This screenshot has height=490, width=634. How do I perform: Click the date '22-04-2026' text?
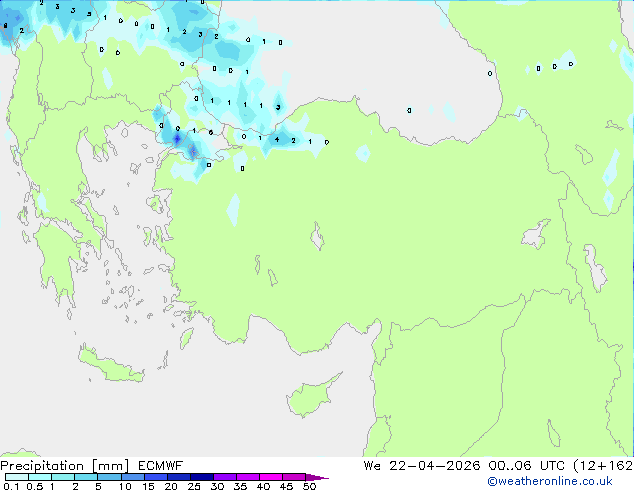click(435, 466)
